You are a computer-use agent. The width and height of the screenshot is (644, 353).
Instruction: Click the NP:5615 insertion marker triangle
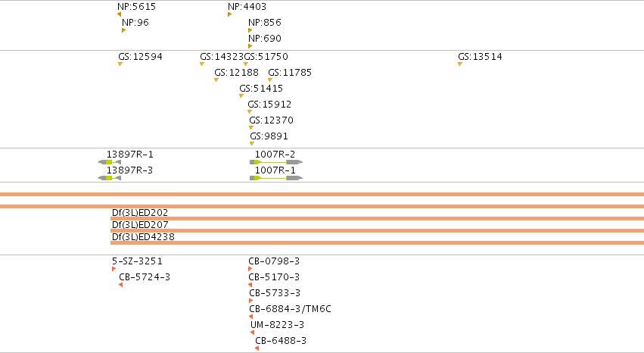[119, 14]
